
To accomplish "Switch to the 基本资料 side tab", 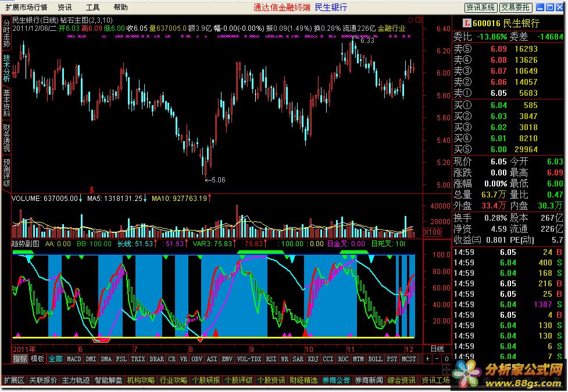I will 6,103.
